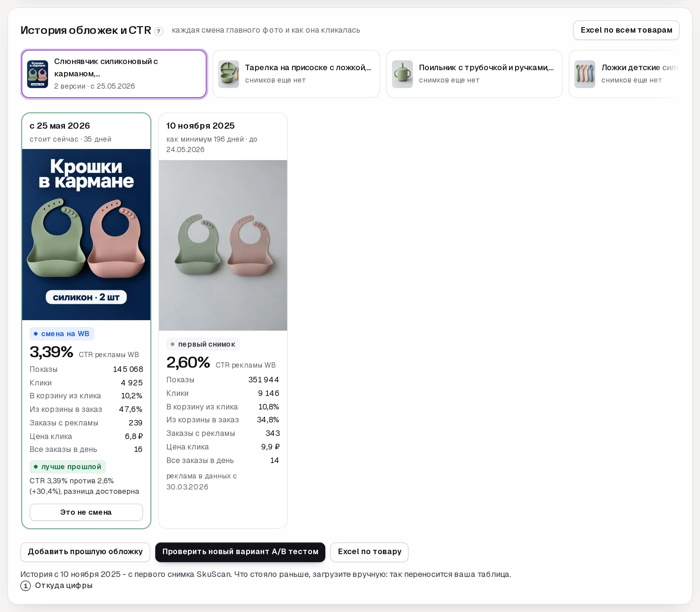The image size is (700, 612).
Task: Click Заказы с рекламы value 239
Action: (136, 423)
